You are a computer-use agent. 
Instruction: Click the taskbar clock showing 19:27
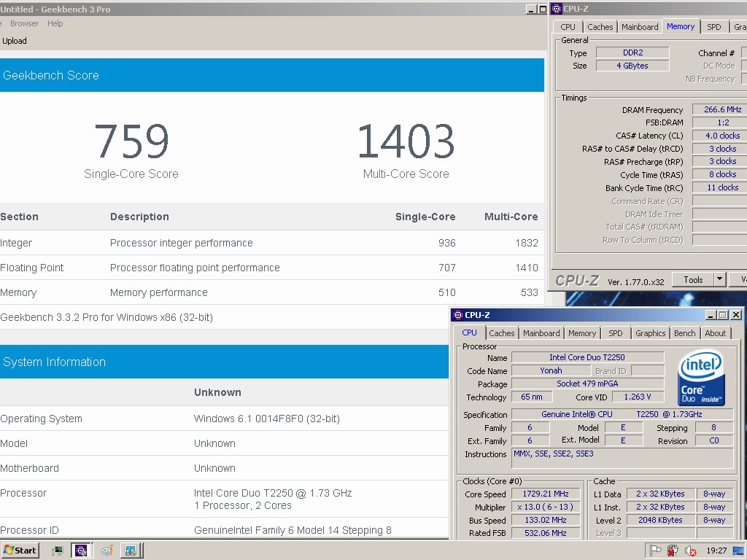click(x=716, y=551)
